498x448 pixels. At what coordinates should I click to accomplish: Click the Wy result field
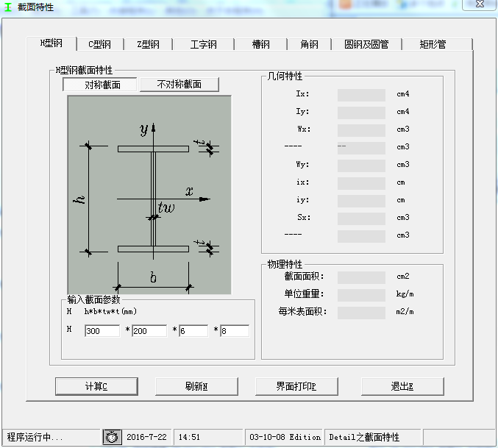point(361,166)
